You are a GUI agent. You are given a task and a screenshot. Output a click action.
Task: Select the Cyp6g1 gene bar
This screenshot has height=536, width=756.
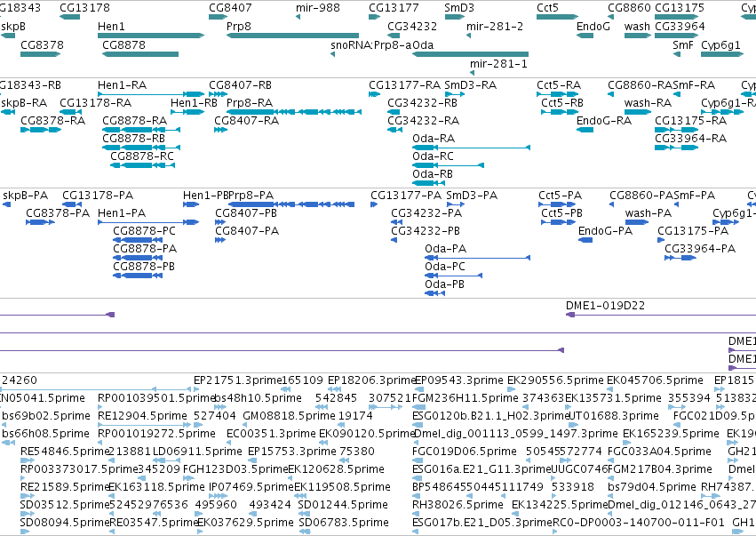pyautogui.click(x=722, y=54)
